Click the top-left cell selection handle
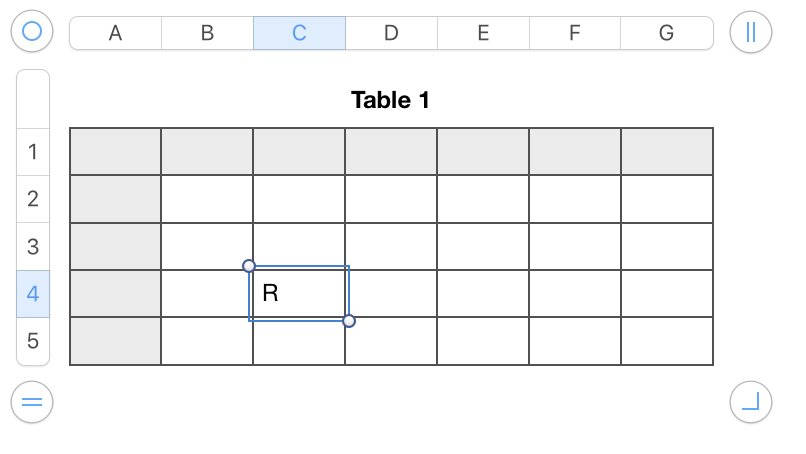Image resolution: width=806 pixels, height=454 pixels. [249, 266]
